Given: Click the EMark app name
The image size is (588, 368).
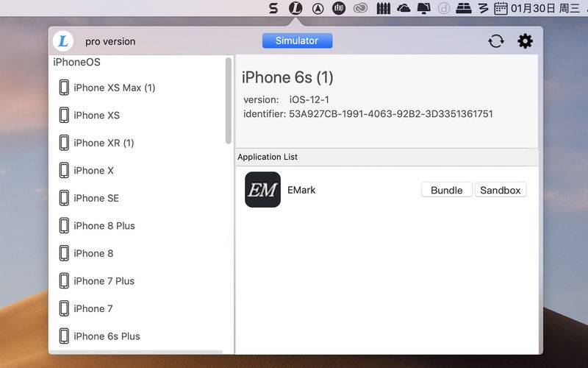Looking at the screenshot, I should pyautogui.click(x=301, y=190).
